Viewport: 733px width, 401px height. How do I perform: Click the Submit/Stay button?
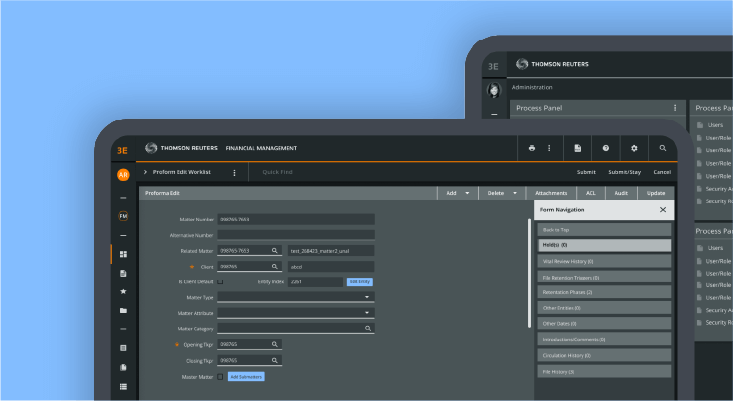[625, 172]
